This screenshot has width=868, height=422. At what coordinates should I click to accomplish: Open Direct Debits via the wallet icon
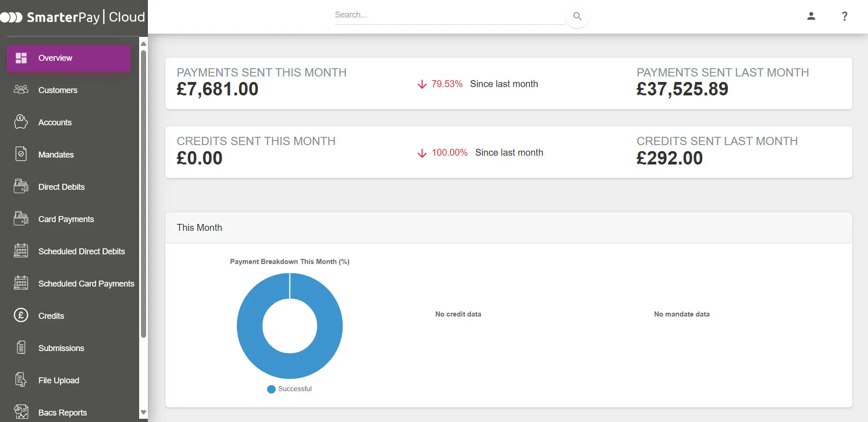[x=21, y=186]
